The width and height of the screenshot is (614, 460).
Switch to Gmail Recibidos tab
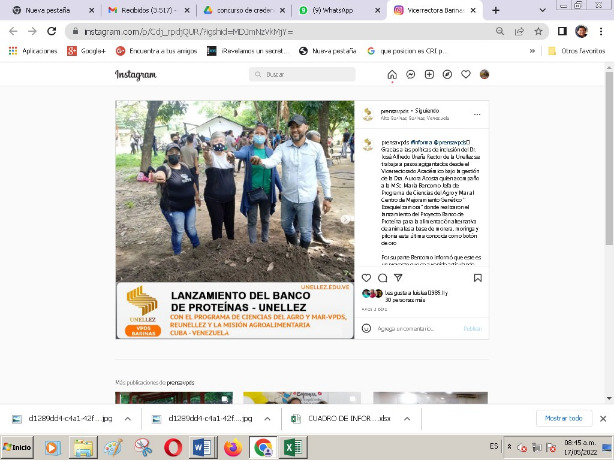point(148,11)
